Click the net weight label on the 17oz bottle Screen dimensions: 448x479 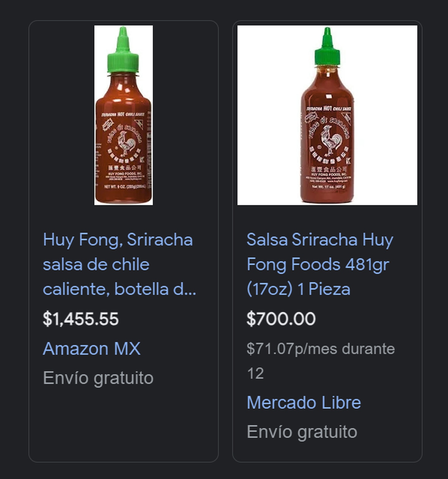pos(329,187)
